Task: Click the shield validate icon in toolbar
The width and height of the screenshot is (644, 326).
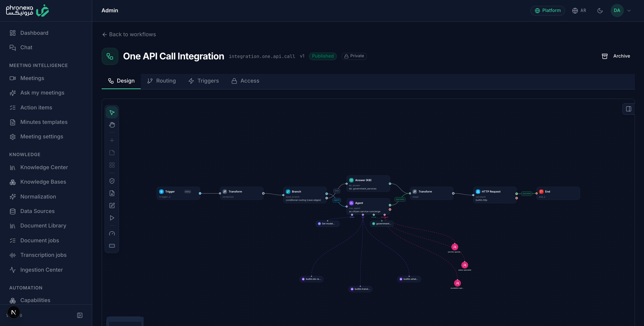Action: [112, 181]
